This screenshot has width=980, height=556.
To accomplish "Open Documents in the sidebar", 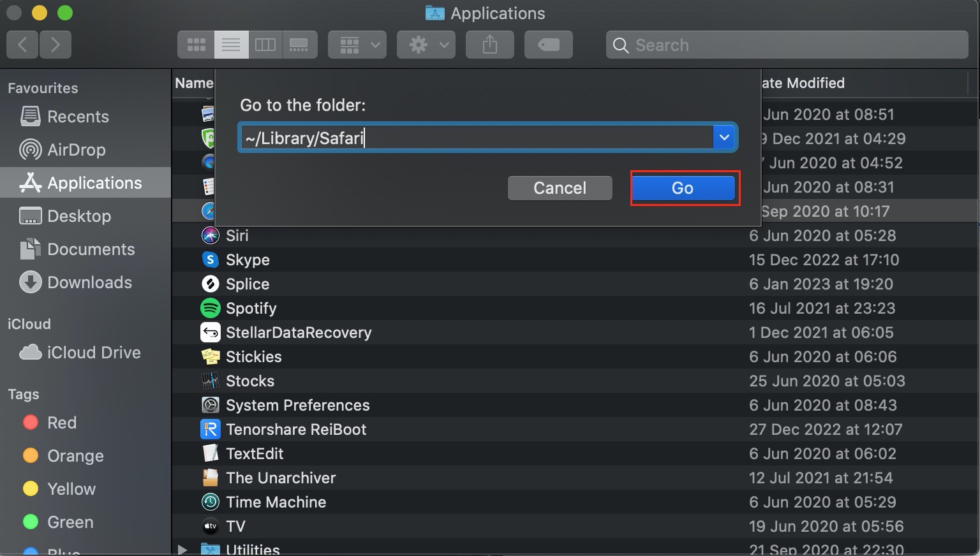I will (x=85, y=249).
